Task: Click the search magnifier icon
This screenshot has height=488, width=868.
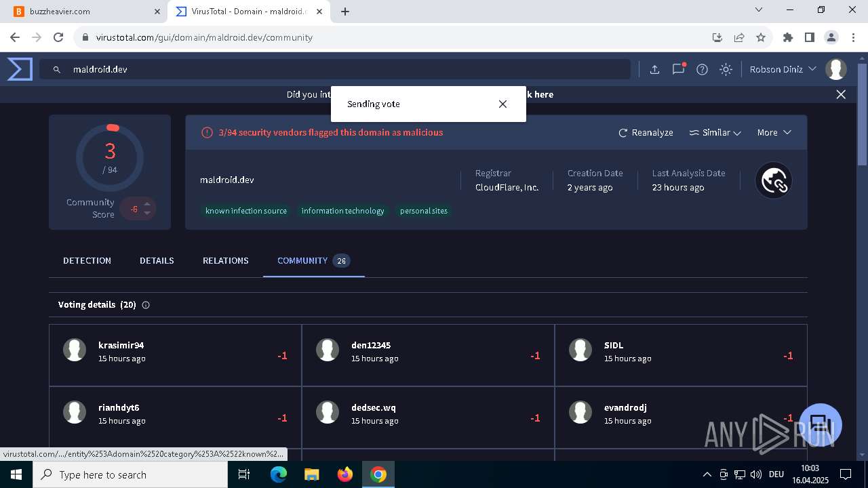Action: pos(57,69)
